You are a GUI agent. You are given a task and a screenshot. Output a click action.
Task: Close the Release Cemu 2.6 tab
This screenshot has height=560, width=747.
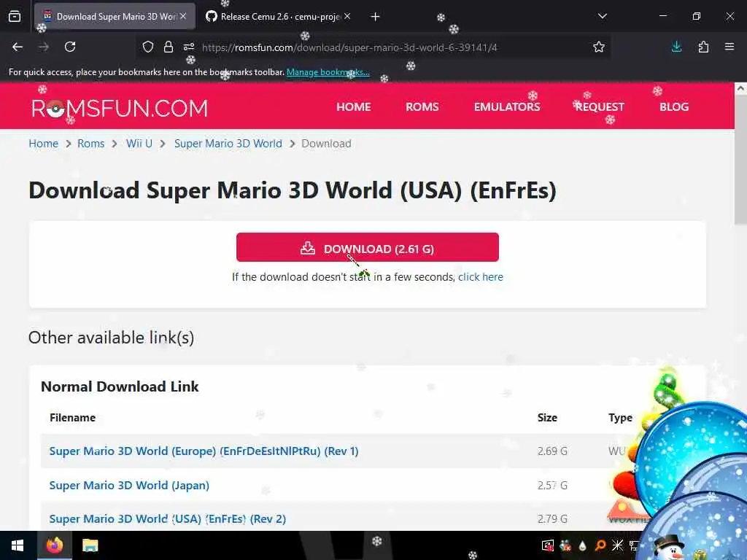[x=347, y=16]
